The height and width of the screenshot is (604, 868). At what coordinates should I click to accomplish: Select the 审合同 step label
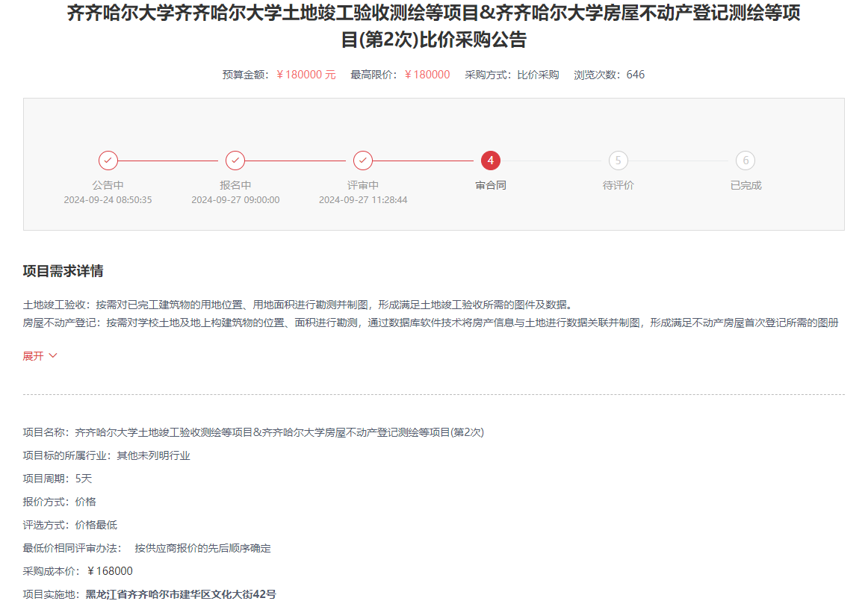[x=491, y=185]
